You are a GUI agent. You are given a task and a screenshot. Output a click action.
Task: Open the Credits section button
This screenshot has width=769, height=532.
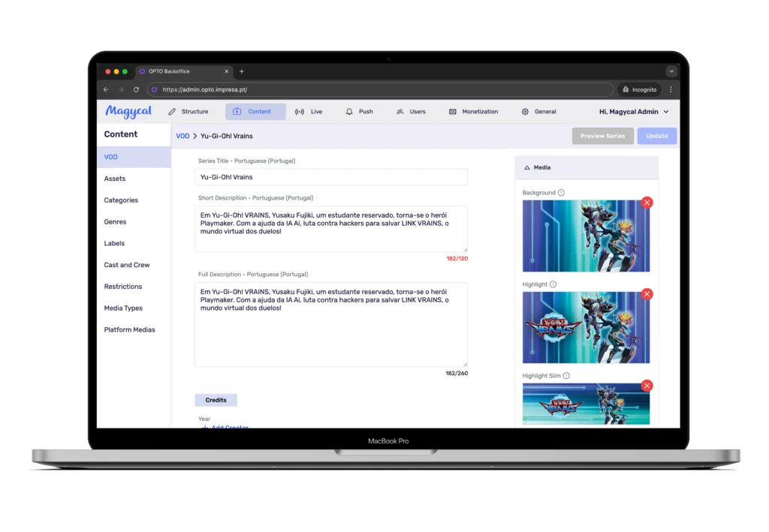coord(216,400)
